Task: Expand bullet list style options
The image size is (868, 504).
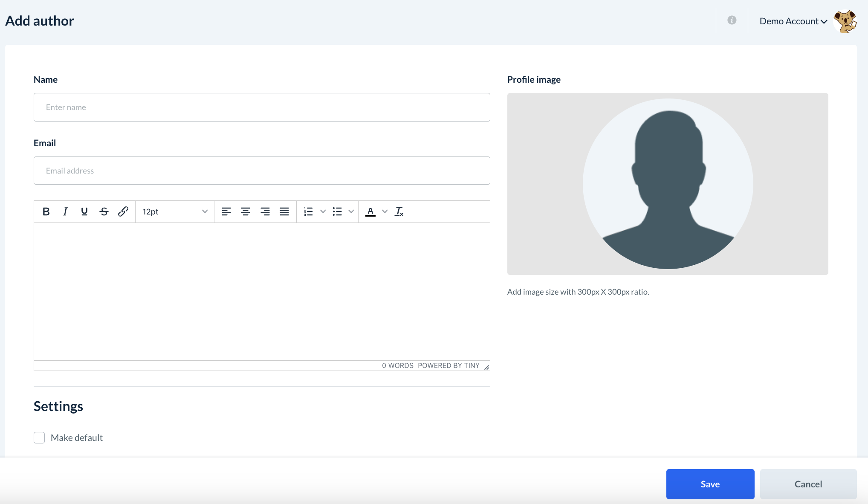Action: tap(351, 211)
